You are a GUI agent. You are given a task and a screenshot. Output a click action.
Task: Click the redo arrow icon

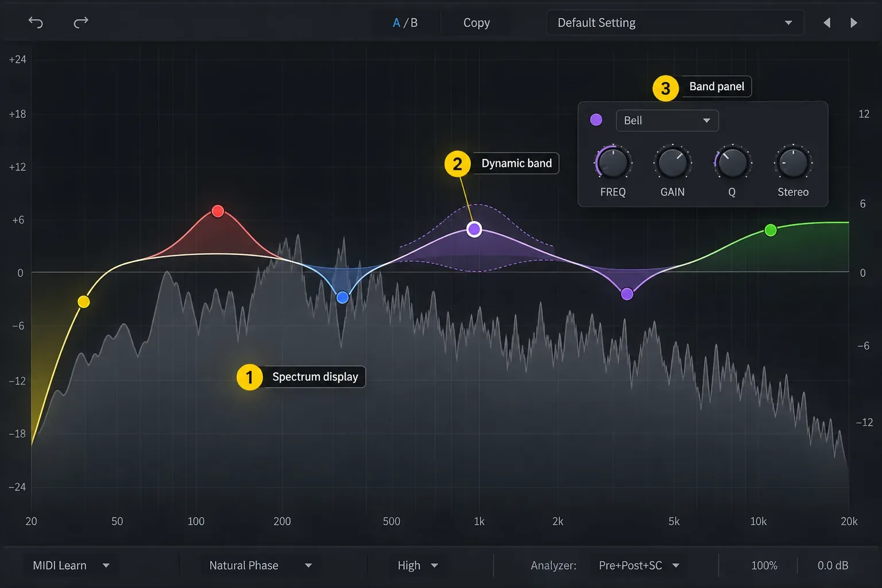point(81,22)
